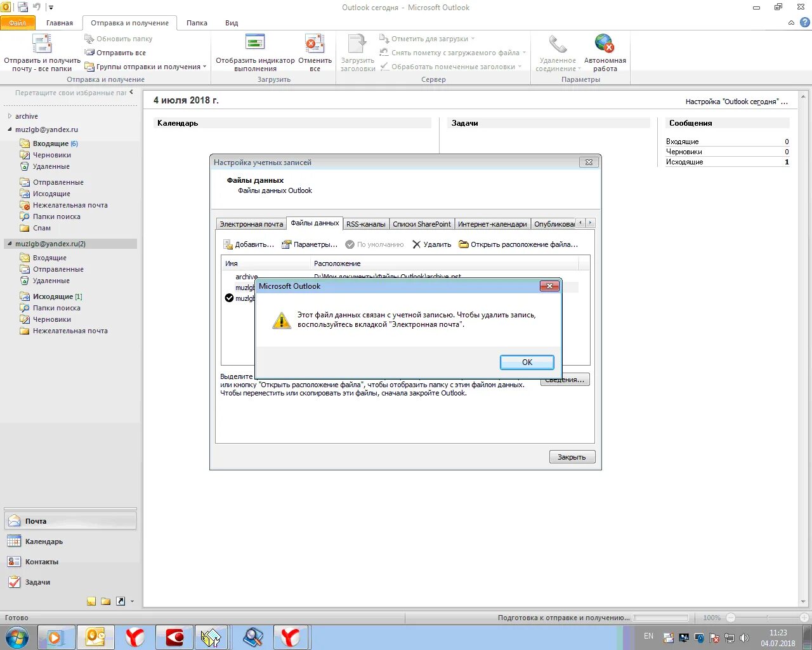Click the Загрузить заголовки ribbon icon
812x650 pixels.
coord(358,53)
